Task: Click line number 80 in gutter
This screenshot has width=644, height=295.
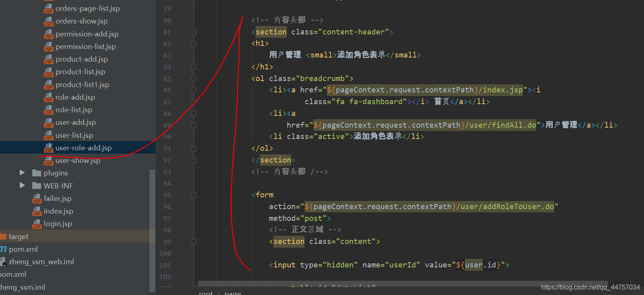Action: click(167, 20)
